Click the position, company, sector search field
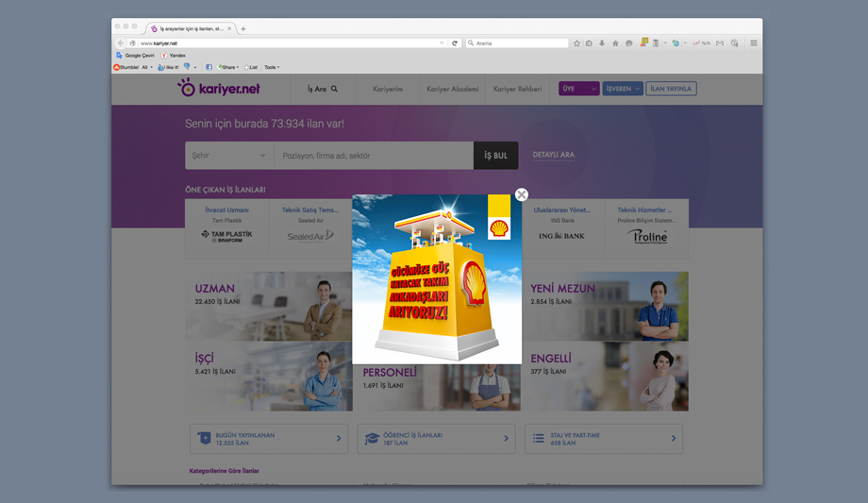868x503 pixels. point(373,156)
